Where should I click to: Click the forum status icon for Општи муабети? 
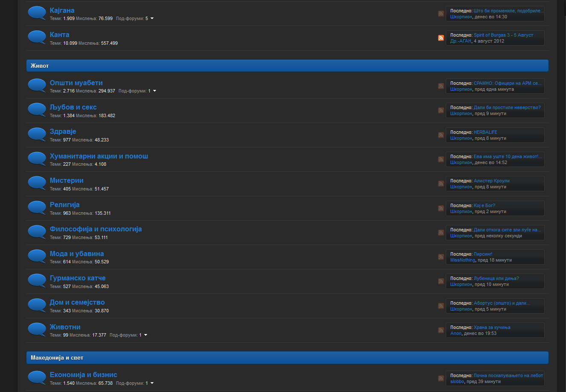pos(37,86)
